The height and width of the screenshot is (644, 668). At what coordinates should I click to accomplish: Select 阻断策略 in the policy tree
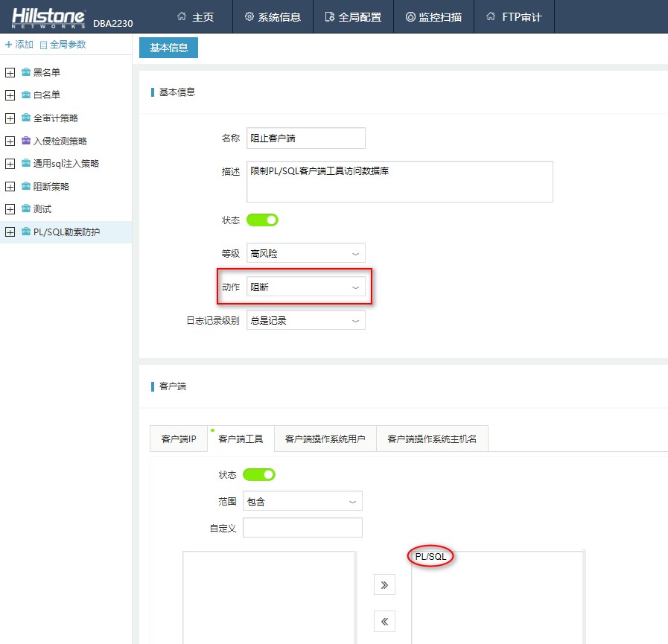tap(51, 187)
